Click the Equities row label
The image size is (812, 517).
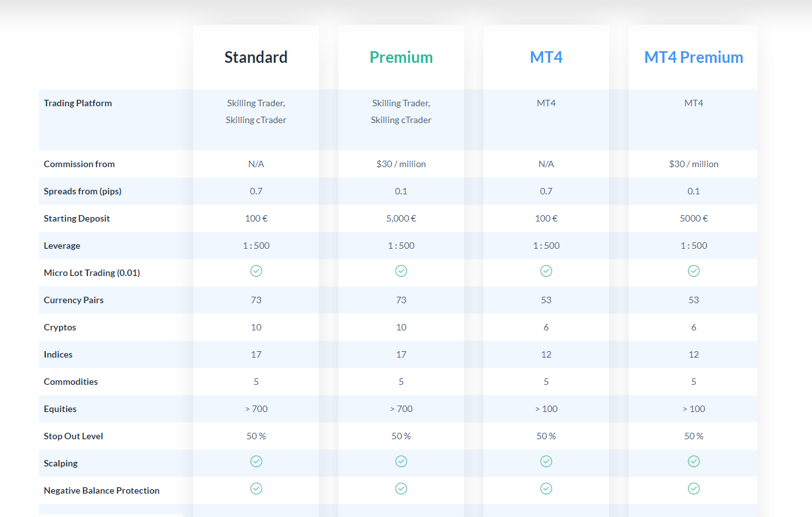[x=60, y=409]
